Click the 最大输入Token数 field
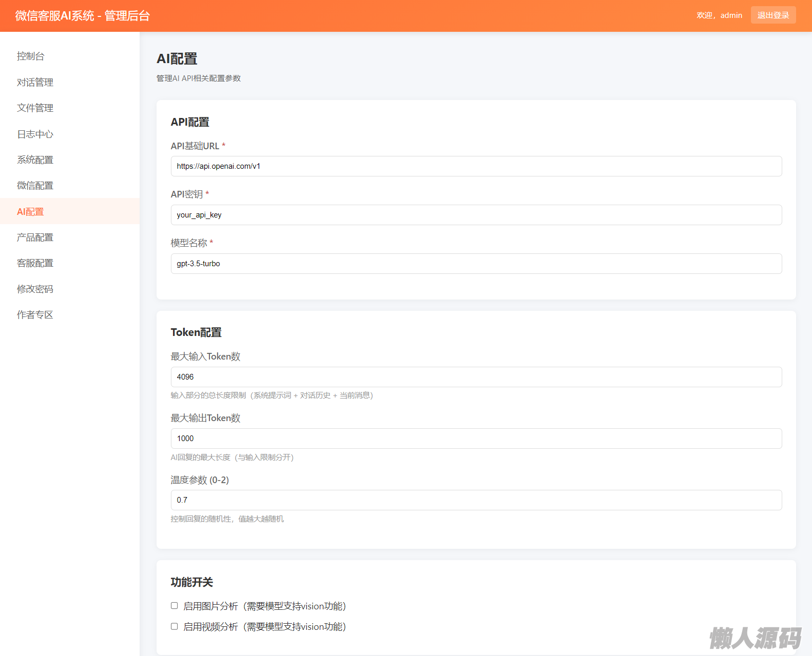 click(476, 377)
